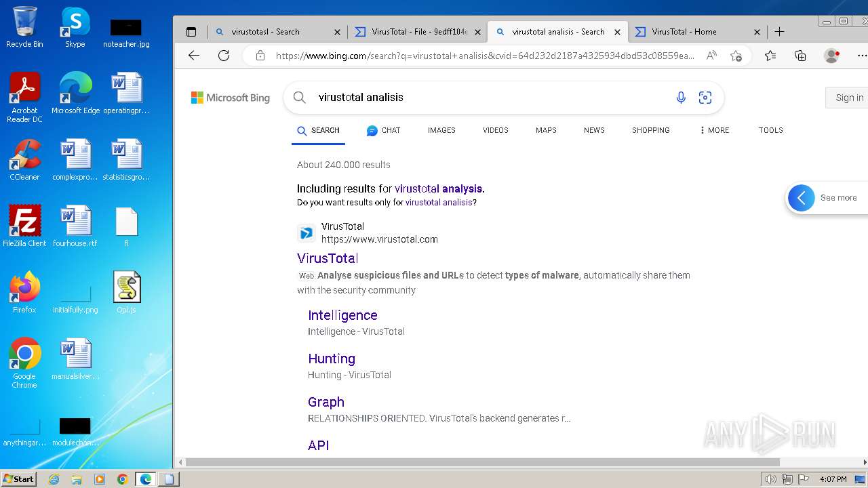
Task: Open the Windows Start menu
Action: (x=19, y=479)
